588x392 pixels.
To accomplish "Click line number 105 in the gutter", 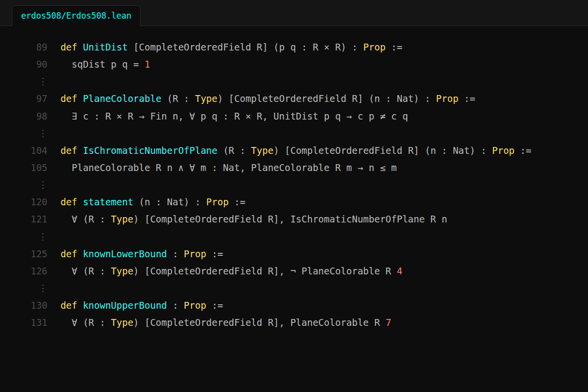I will coord(39,168).
